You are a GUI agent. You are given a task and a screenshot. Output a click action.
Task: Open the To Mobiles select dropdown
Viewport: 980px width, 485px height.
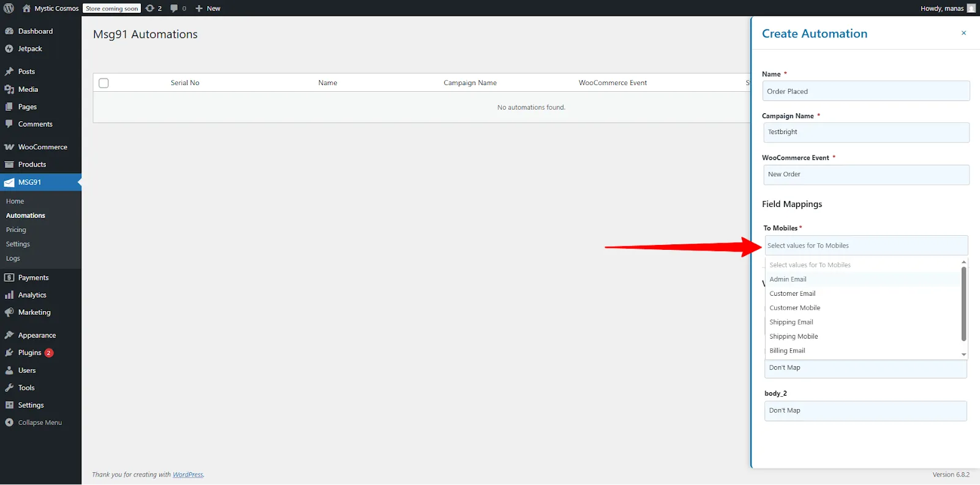tap(866, 246)
